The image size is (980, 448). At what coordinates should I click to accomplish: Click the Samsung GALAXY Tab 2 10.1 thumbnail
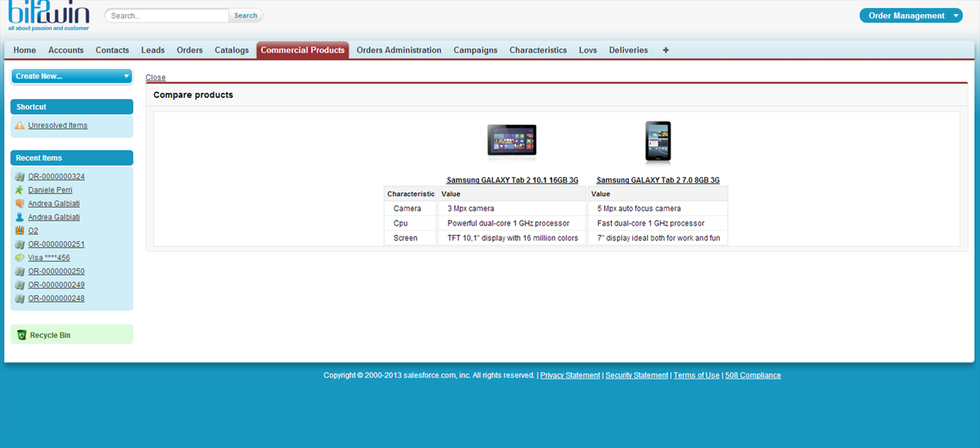(512, 141)
